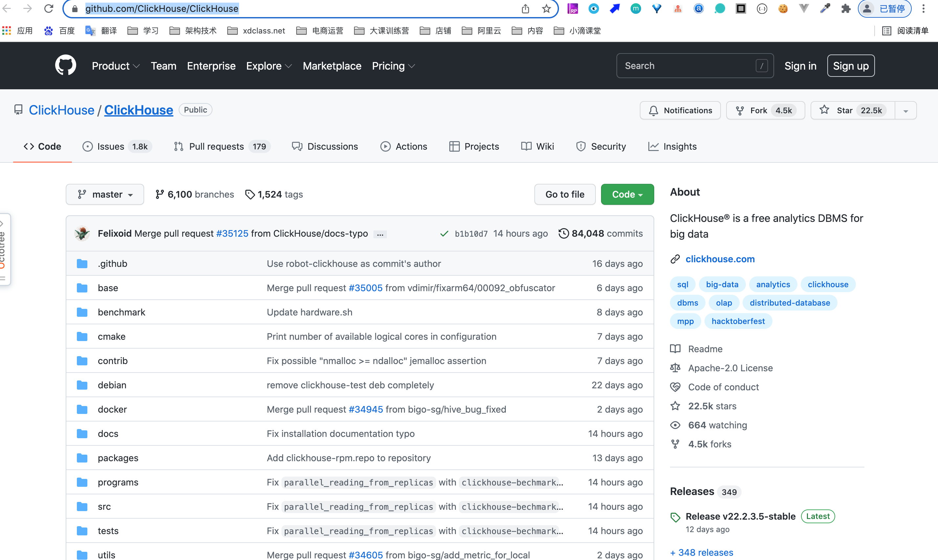Image resolution: width=938 pixels, height=560 pixels.
Task: Open the Issues tab
Action: click(117, 146)
